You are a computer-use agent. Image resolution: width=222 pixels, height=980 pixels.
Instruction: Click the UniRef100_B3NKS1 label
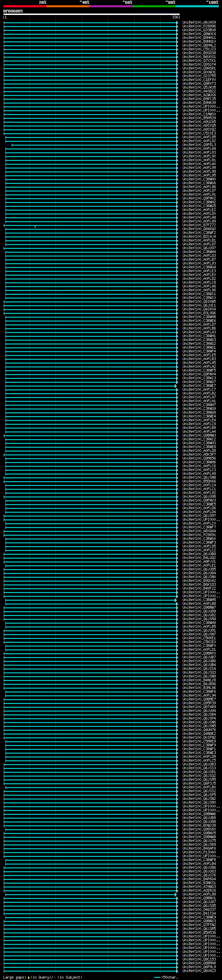pos(199,883)
